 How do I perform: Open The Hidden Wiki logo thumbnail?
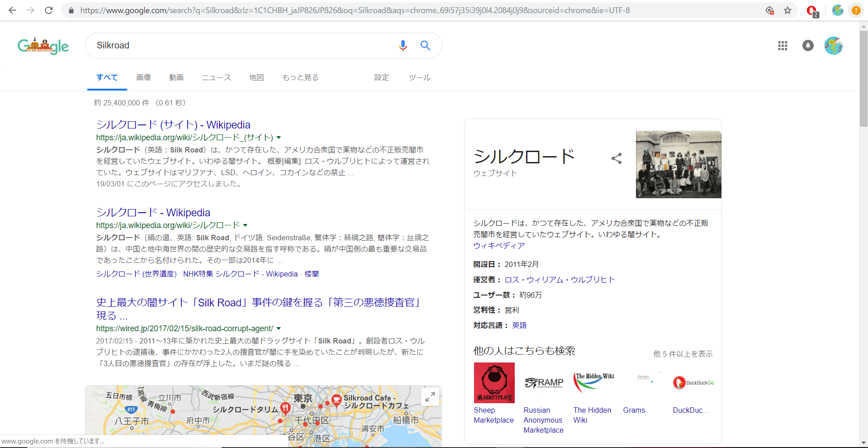point(594,382)
